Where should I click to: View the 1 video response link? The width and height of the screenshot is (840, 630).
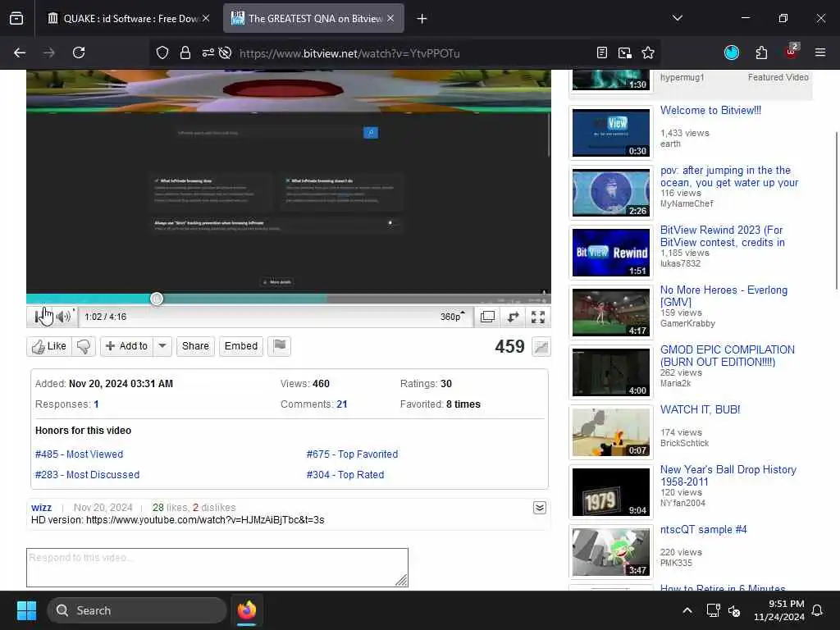tap(96, 404)
